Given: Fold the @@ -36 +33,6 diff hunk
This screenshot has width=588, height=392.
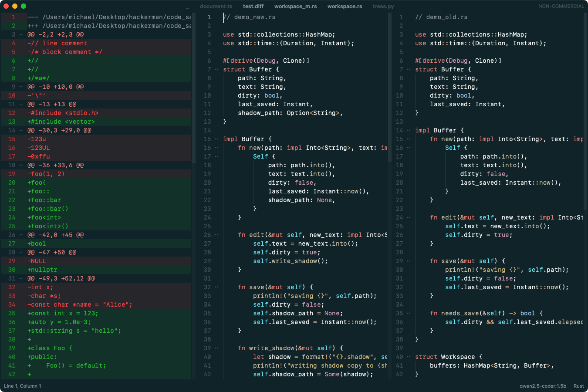Looking at the screenshot, I should coord(21,165).
